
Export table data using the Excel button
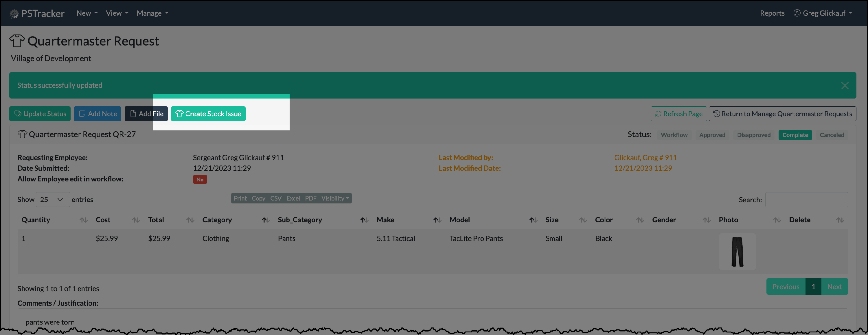(293, 198)
